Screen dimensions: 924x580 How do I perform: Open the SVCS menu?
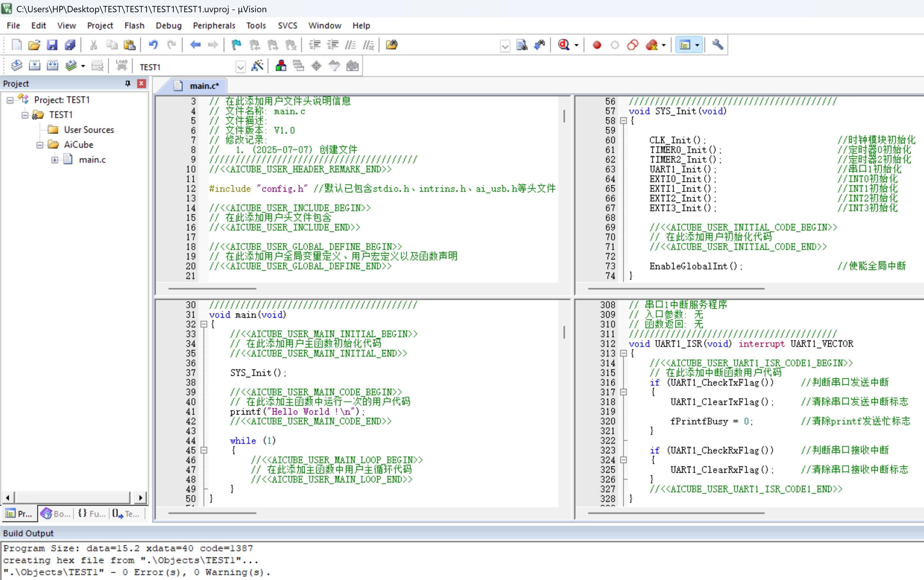point(287,25)
